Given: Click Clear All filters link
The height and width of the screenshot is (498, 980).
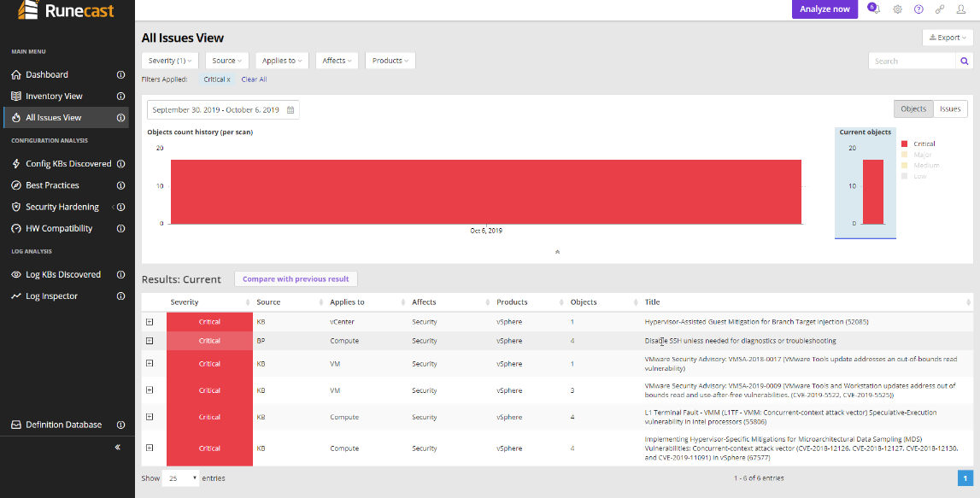Looking at the screenshot, I should [254, 79].
